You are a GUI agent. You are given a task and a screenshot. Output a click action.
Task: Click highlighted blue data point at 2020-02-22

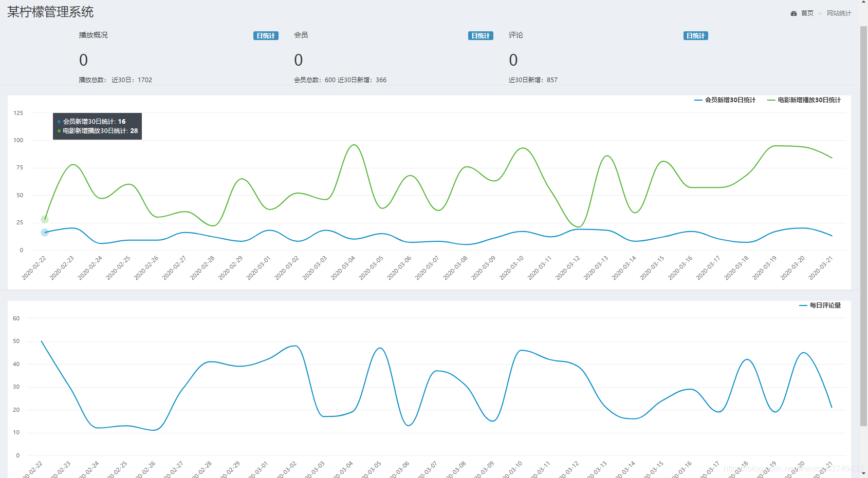click(x=45, y=233)
